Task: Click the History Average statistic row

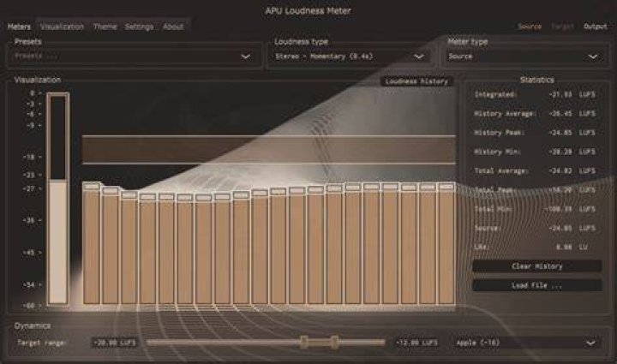Action: 535,114
